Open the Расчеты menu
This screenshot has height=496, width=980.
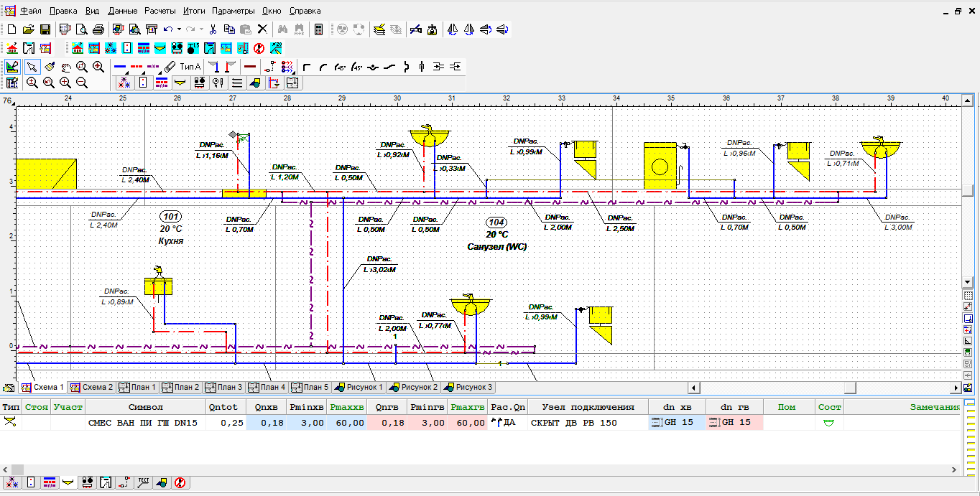click(159, 11)
